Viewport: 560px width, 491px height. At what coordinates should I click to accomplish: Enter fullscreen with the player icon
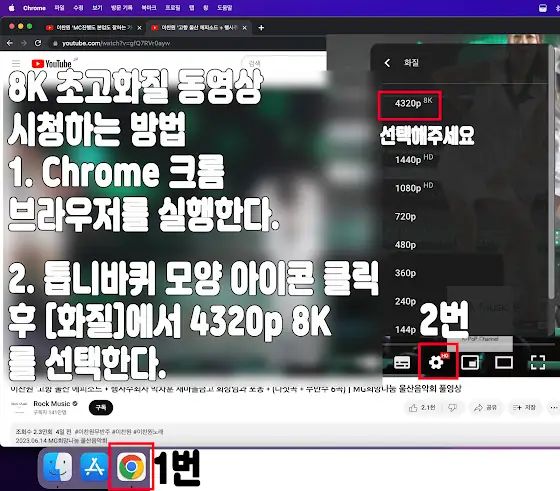(x=537, y=362)
